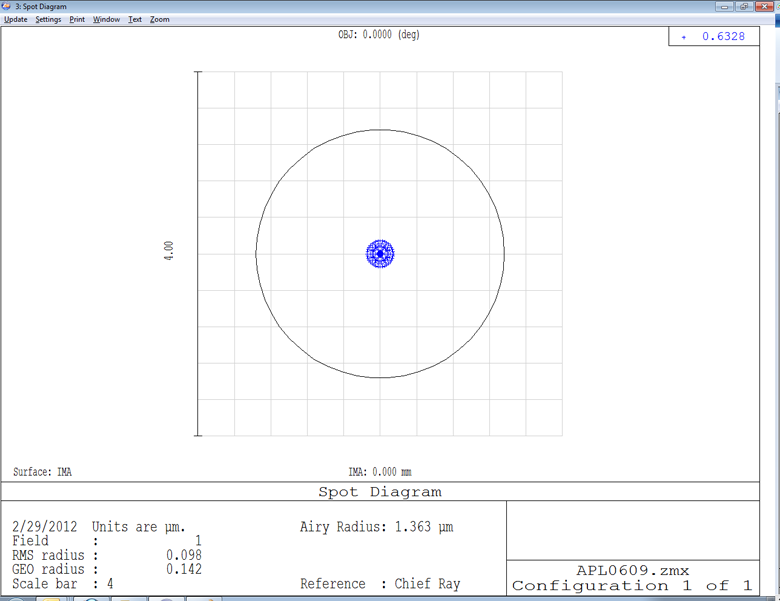Image resolution: width=780 pixels, height=601 pixels.
Task: Minimize the Spot Diagram window
Action: click(725, 6)
